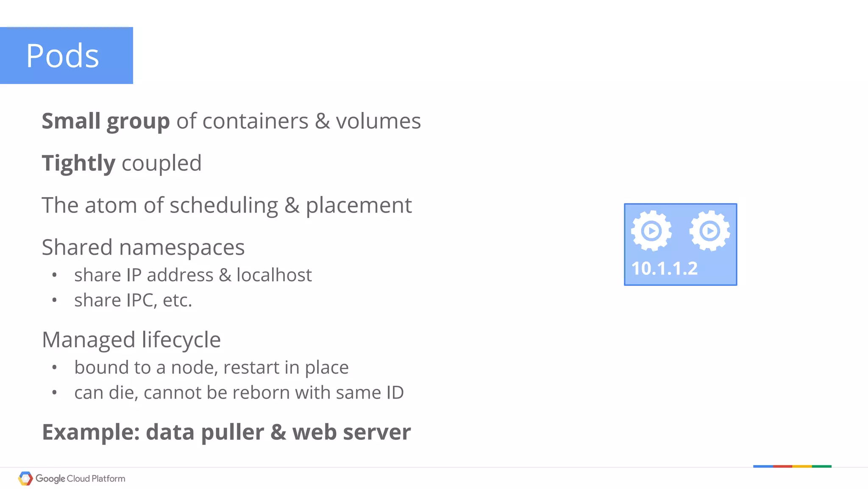Screen dimensions: 868x489
Task: Click the 'Managed lifecycle' heading
Action: (131, 340)
